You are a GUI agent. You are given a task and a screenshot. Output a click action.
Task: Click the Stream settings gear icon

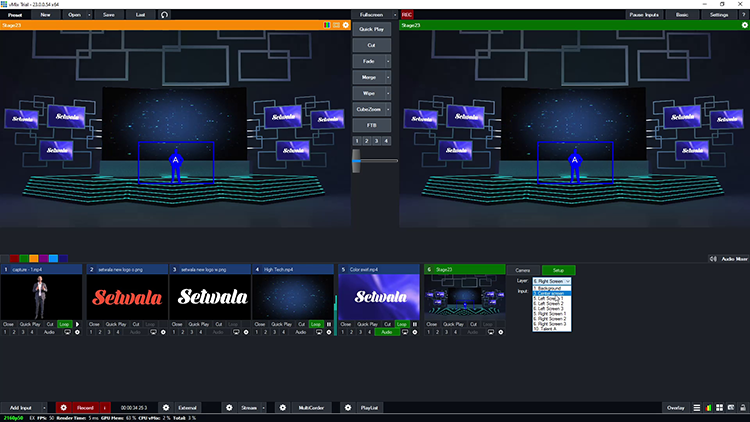(228, 408)
